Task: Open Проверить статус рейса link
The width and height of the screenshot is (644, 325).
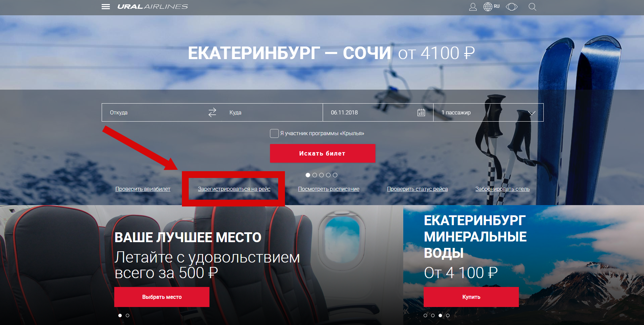Action: [417, 189]
